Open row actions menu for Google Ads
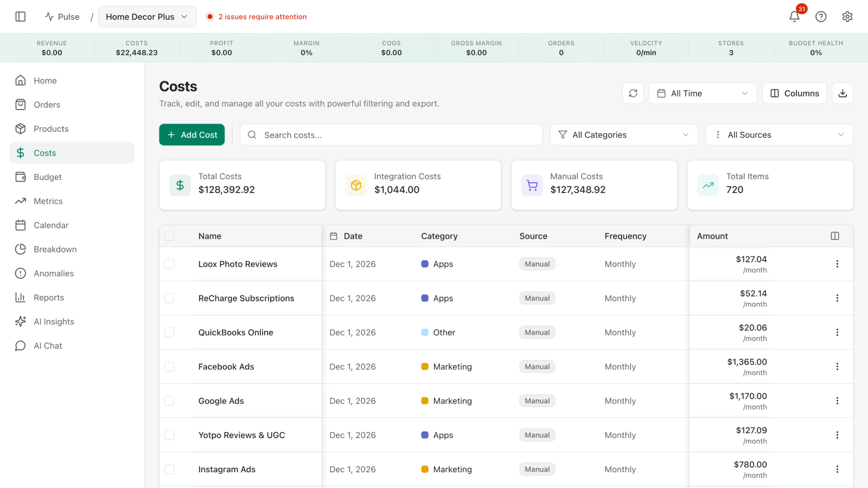 click(x=837, y=401)
